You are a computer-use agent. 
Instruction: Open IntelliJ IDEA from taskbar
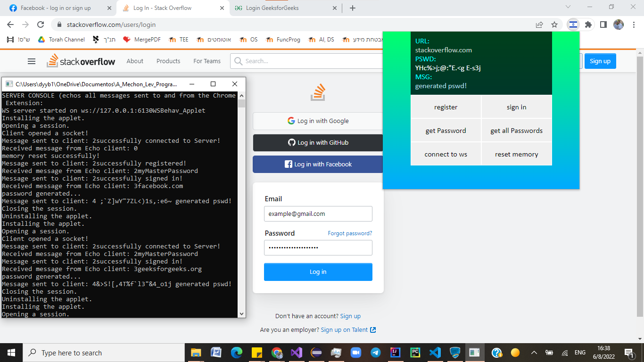(395, 353)
